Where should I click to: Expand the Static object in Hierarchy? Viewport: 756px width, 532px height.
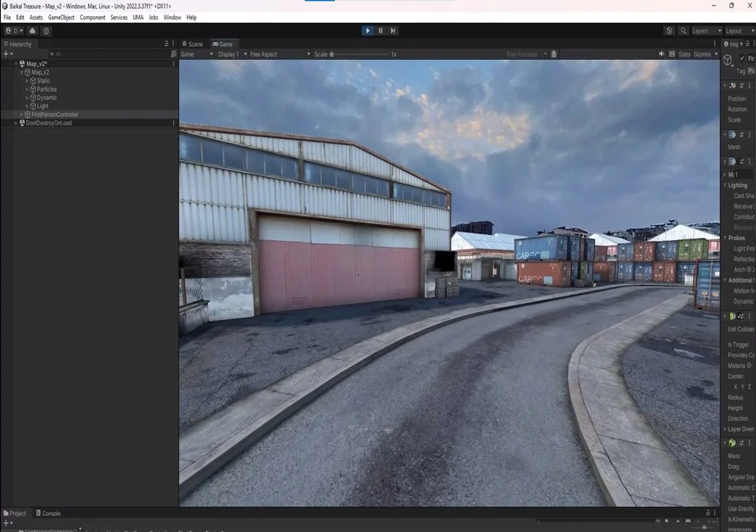[x=27, y=81]
